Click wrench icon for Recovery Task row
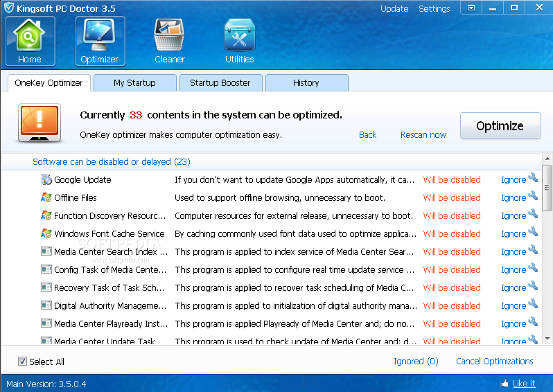The width and height of the screenshot is (553, 392). [x=533, y=286]
